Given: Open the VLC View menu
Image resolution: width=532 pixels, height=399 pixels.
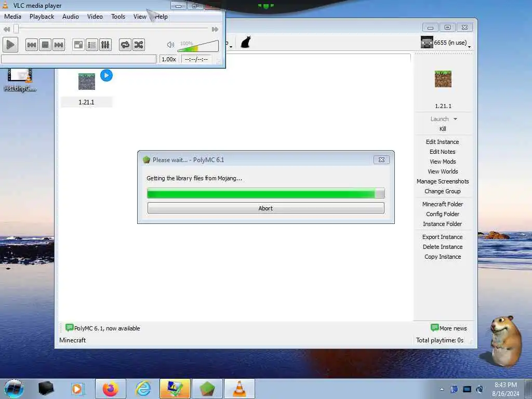Looking at the screenshot, I should (x=140, y=17).
